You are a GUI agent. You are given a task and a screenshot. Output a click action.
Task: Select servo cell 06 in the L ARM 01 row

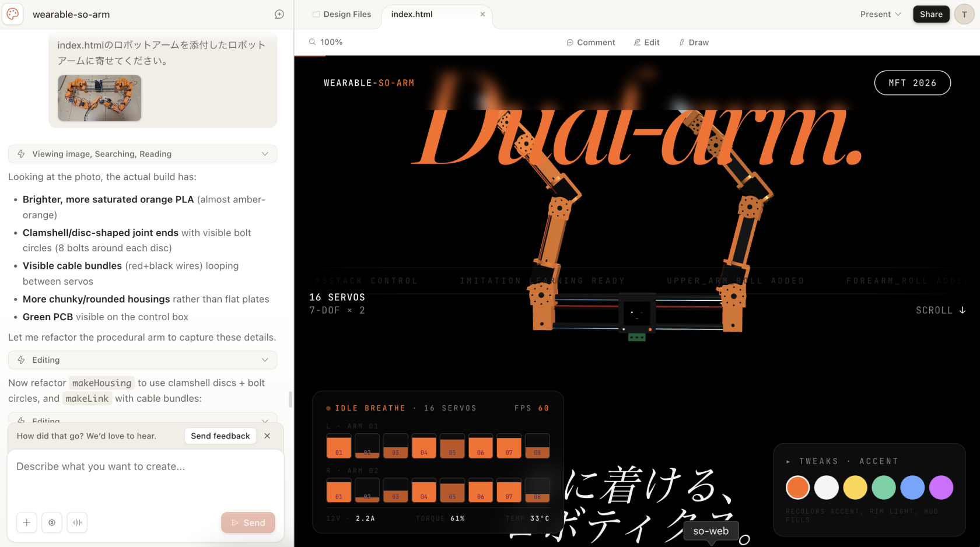click(x=481, y=446)
